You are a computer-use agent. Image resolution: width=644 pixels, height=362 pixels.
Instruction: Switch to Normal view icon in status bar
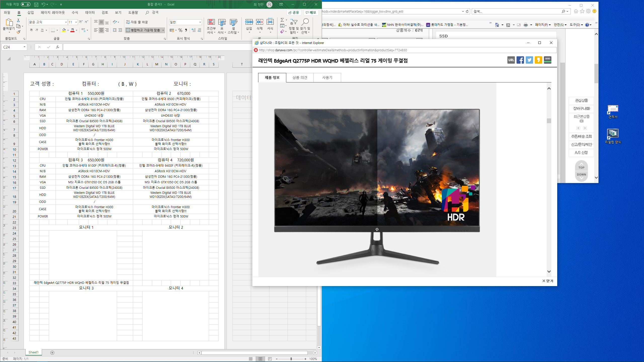tap(251, 359)
